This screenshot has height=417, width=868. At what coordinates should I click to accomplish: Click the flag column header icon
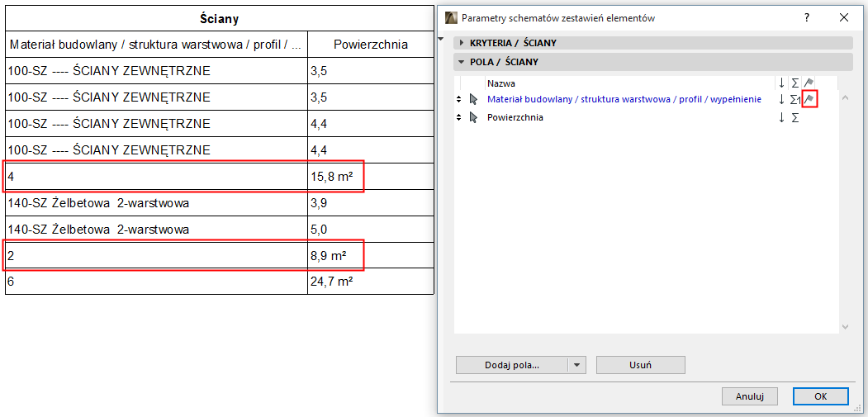click(x=809, y=83)
